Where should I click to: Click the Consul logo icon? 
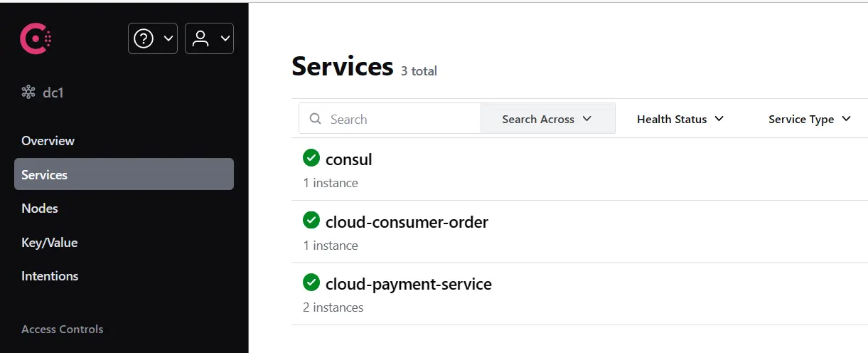[x=36, y=38]
